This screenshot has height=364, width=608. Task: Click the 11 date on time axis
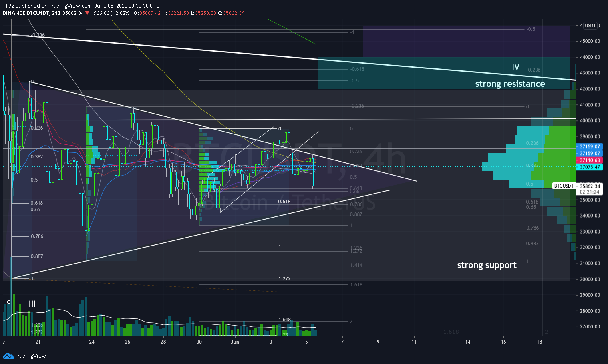coord(414,342)
